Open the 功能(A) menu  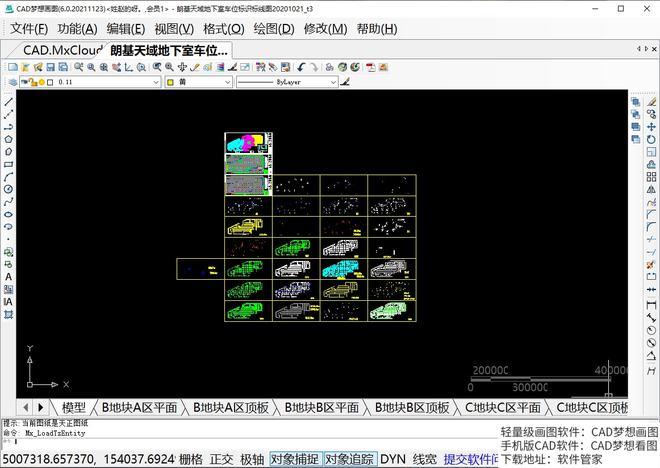coord(77,29)
